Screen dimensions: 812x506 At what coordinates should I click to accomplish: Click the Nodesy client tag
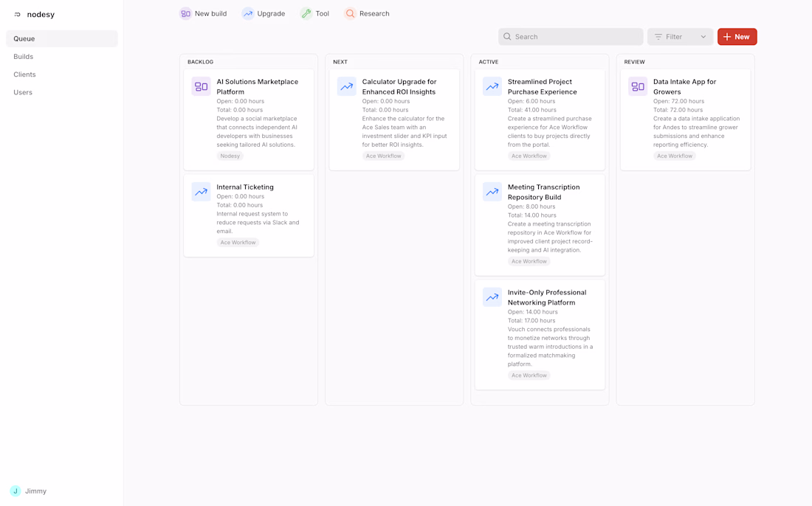point(230,156)
